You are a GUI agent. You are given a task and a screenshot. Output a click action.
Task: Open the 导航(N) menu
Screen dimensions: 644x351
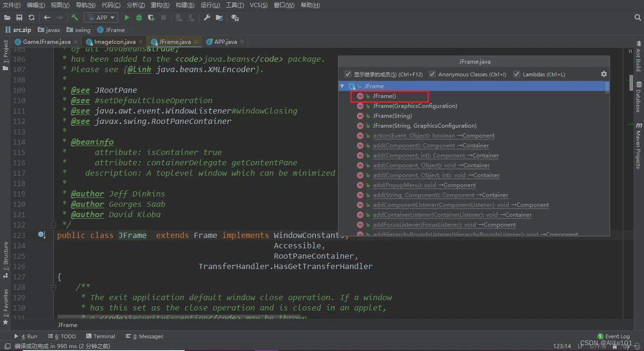point(85,5)
